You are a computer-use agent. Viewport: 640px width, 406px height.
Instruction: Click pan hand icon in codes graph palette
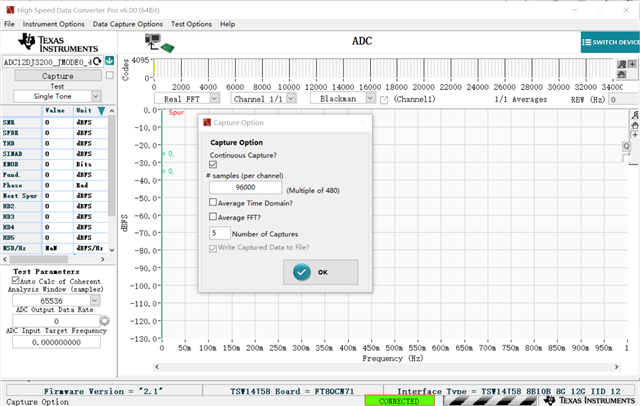pyautogui.click(x=622, y=74)
